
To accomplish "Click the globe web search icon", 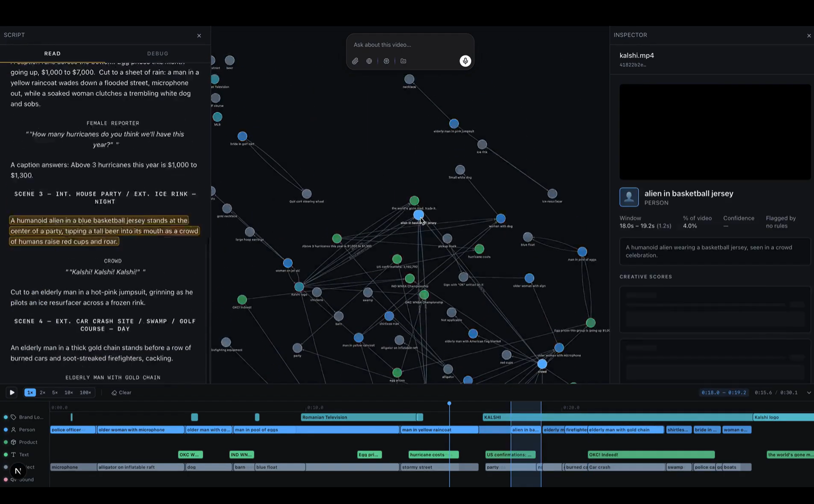I will [x=369, y=61].
